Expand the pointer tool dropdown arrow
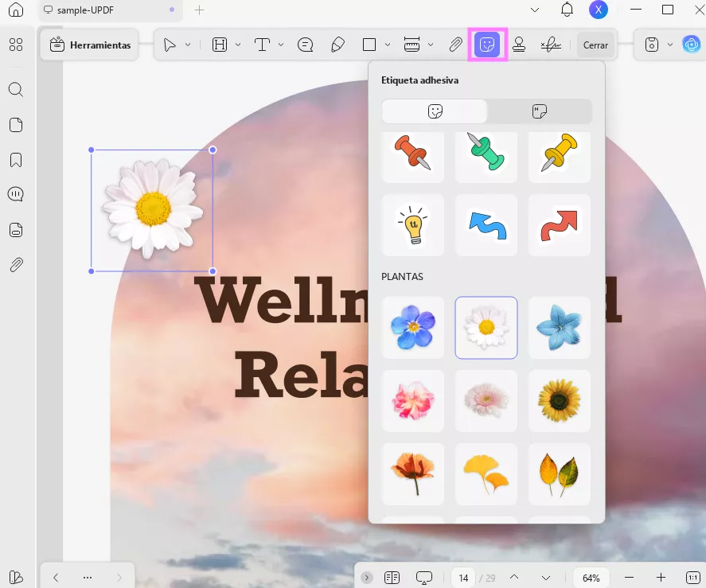 [188, 45]
